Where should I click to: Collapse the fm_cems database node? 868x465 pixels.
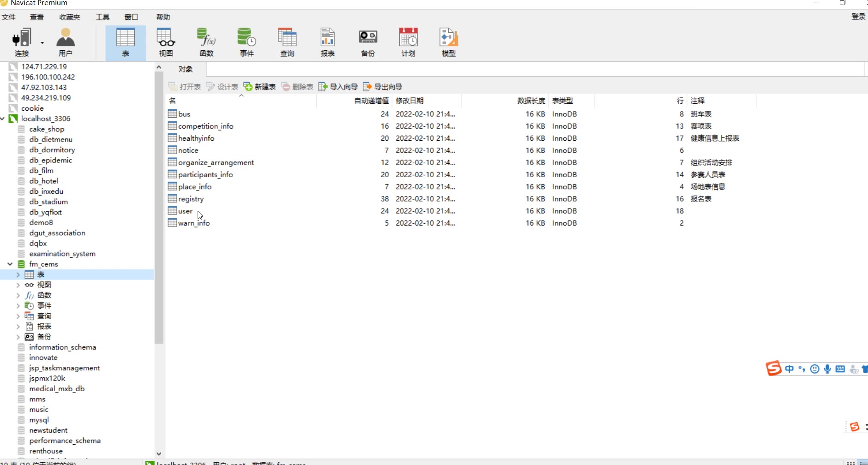click(x=10, y=264)
